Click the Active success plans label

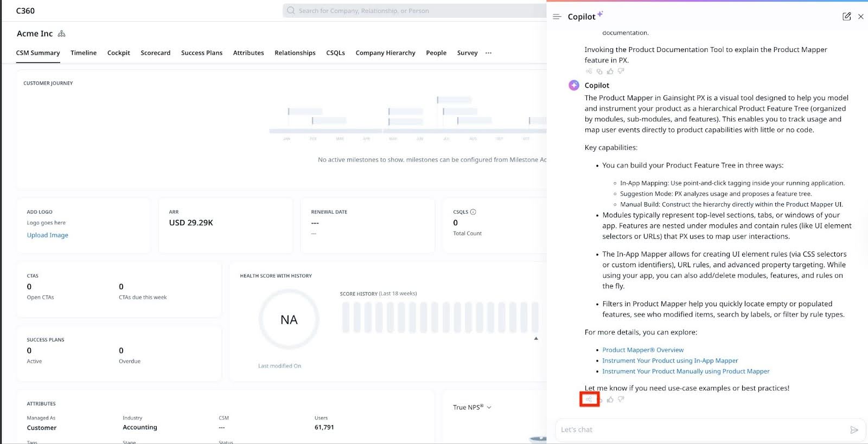coord(34,362)
